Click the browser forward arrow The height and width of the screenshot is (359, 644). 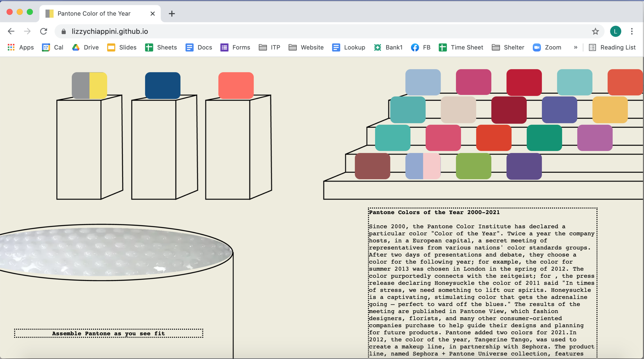click(x=27, y=31)
